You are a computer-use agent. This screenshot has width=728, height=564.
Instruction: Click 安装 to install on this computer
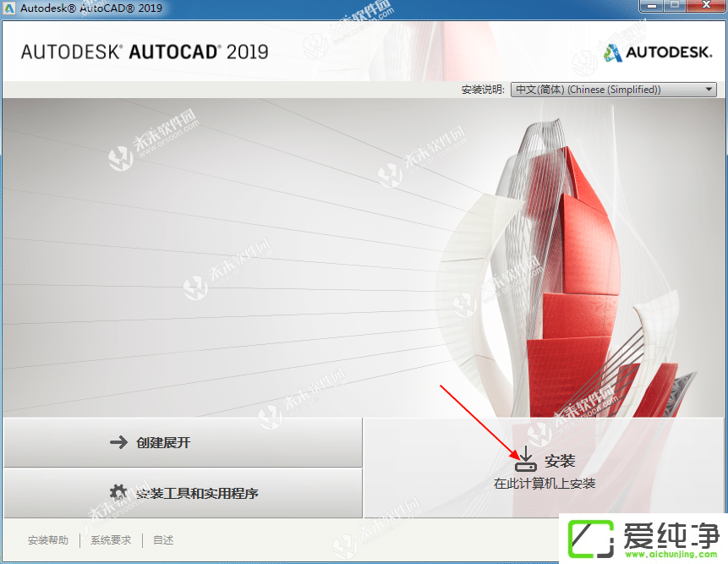560,460
